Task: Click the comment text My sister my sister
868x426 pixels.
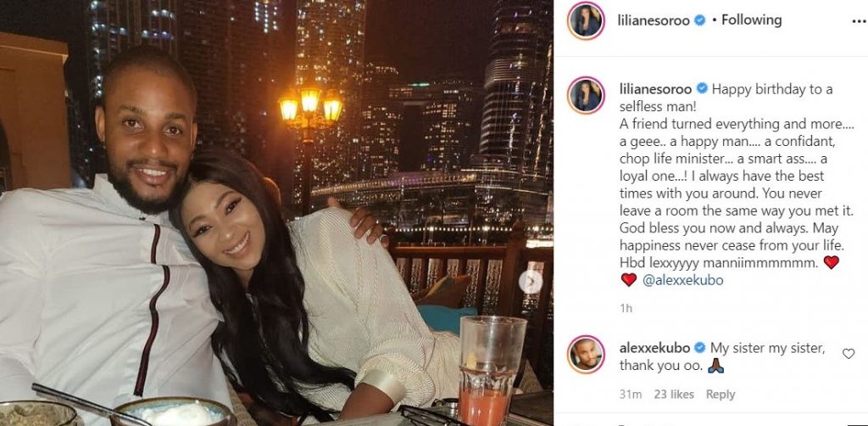Action: pyautogui.click(x=768, y=348)
